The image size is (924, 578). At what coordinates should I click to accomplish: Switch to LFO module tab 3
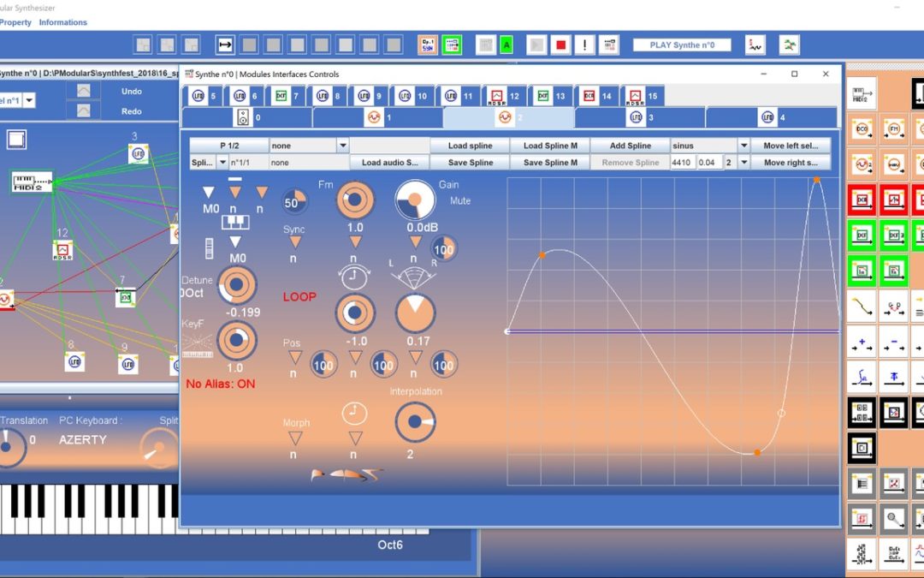639,117
